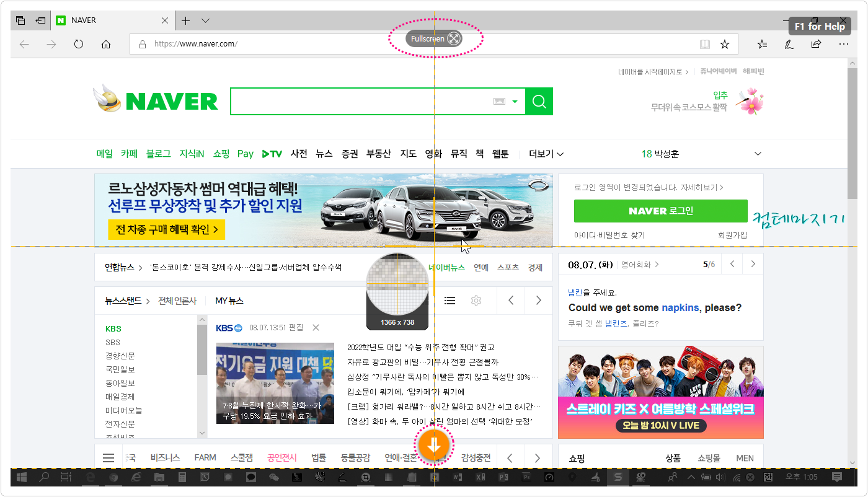Select 전체 언론사 tab
The width and height of the screenshot is (868, 497).
(x=177, y=301)
